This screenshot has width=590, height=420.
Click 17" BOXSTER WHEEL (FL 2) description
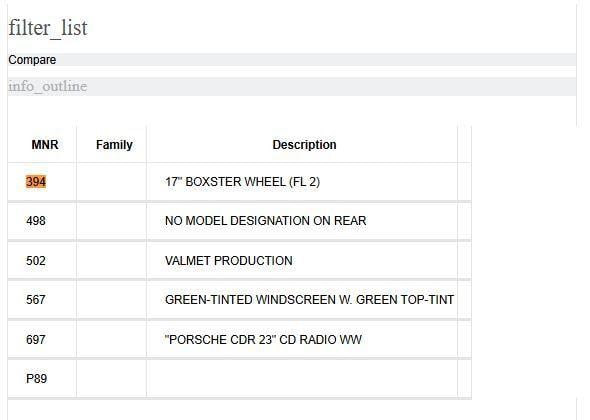[x=242, y=182]
